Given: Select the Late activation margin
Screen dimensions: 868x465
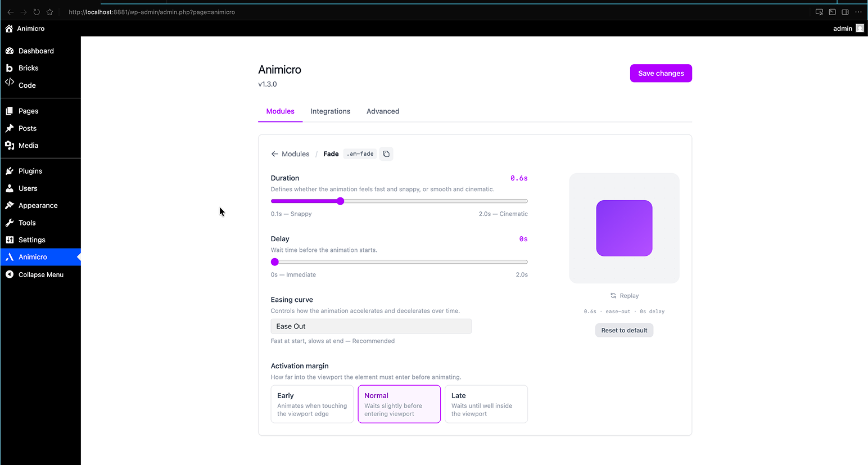Looking at the screenshot, I should [x=486, y=404].
